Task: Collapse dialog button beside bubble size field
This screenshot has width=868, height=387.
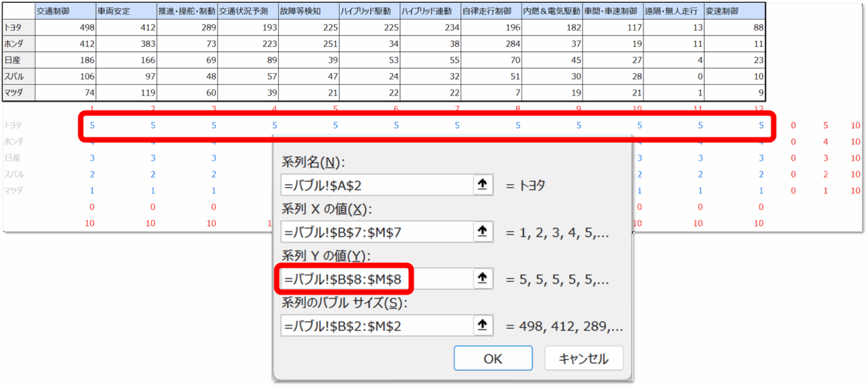Action: coord(482,325)
